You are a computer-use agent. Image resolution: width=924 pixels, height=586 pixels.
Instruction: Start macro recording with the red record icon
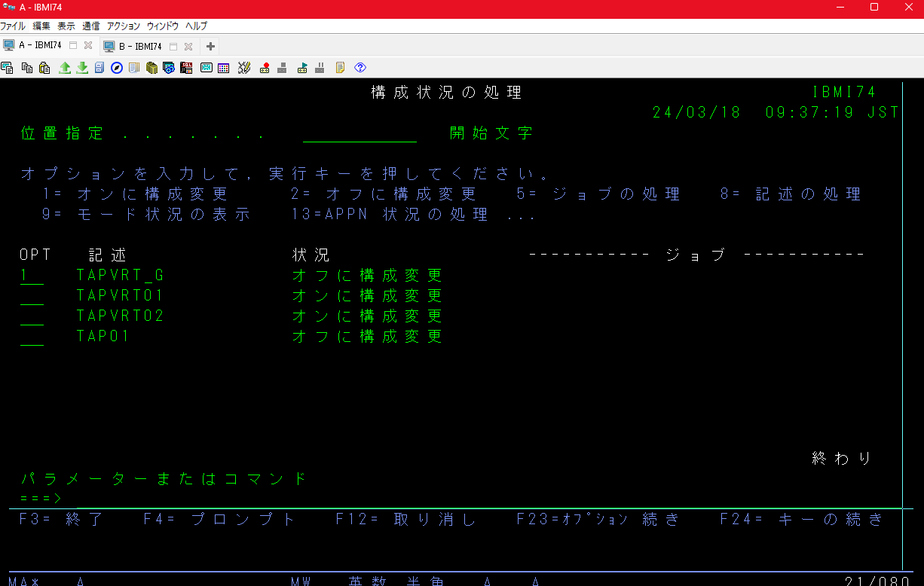pyautogui.click(x=265, y=68)
